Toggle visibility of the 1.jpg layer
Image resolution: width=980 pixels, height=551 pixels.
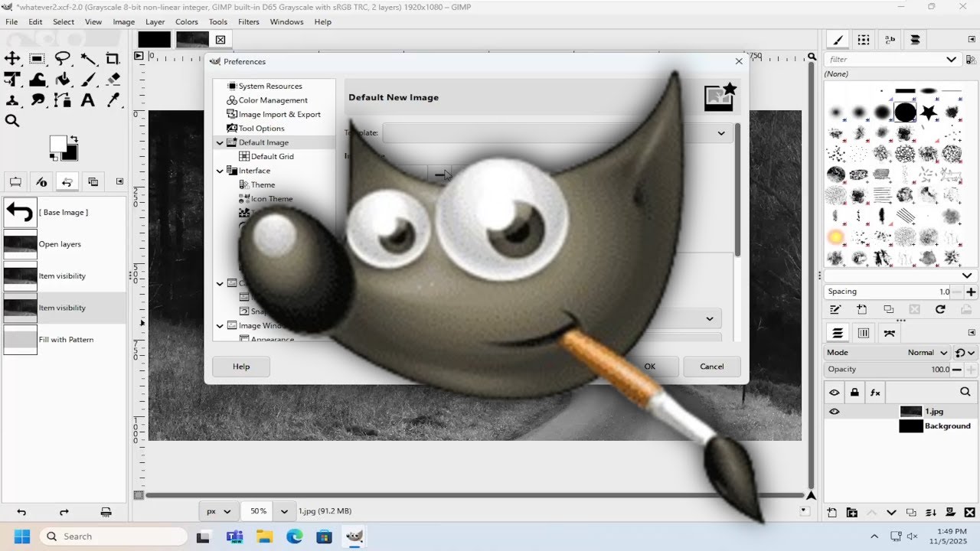coord(834,412)
